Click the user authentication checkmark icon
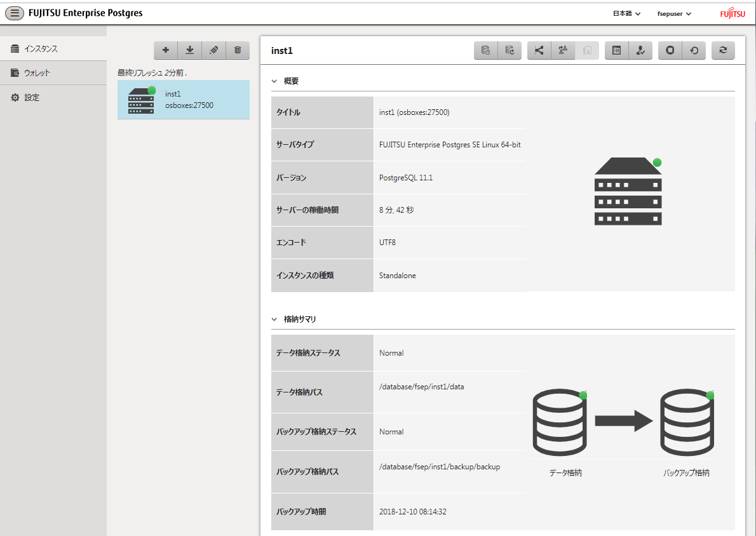This screenshot has height=536, width=756. [640, 50]
